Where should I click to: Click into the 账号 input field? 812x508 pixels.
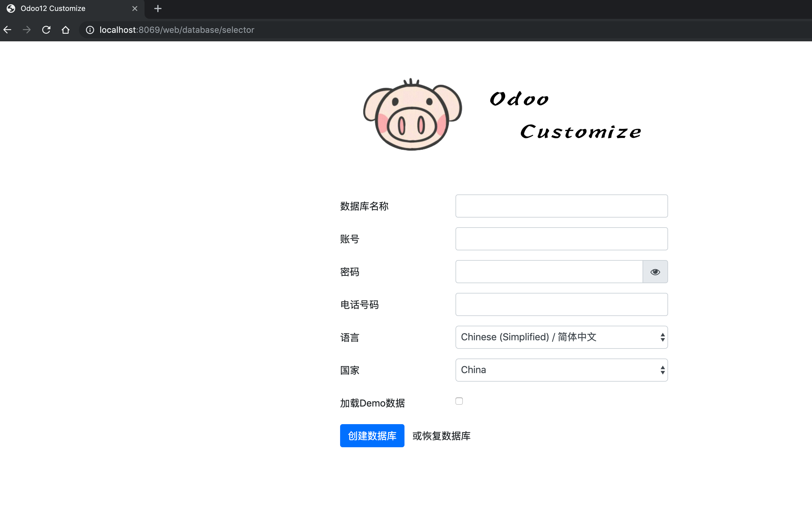click(561, 239)
